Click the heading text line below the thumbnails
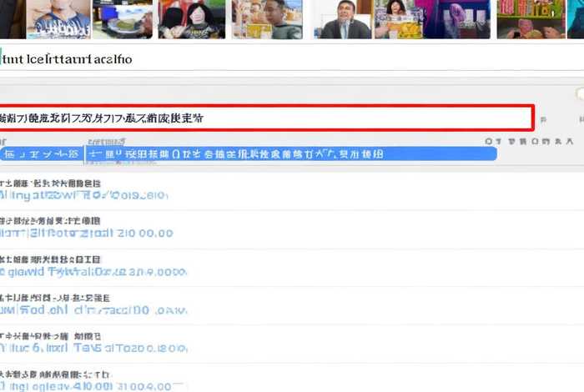This screenshot has height=392, width=584. point(67,59)
